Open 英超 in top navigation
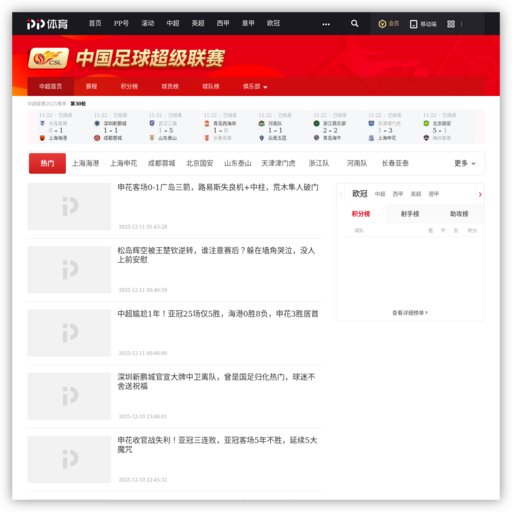Screen dimensions: 512x512 coord(198,23)
